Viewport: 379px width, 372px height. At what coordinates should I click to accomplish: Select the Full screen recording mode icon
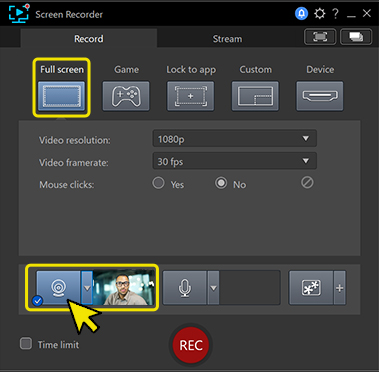click(62, 96)
